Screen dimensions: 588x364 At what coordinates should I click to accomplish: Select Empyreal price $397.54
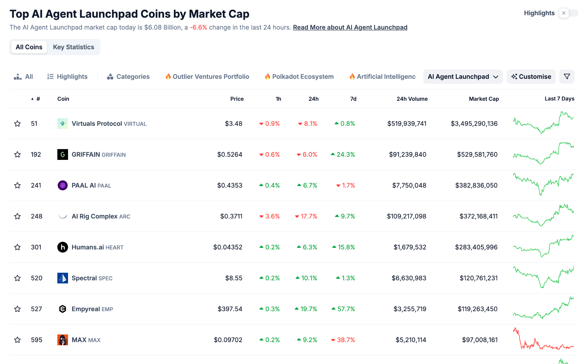[230, 309]
